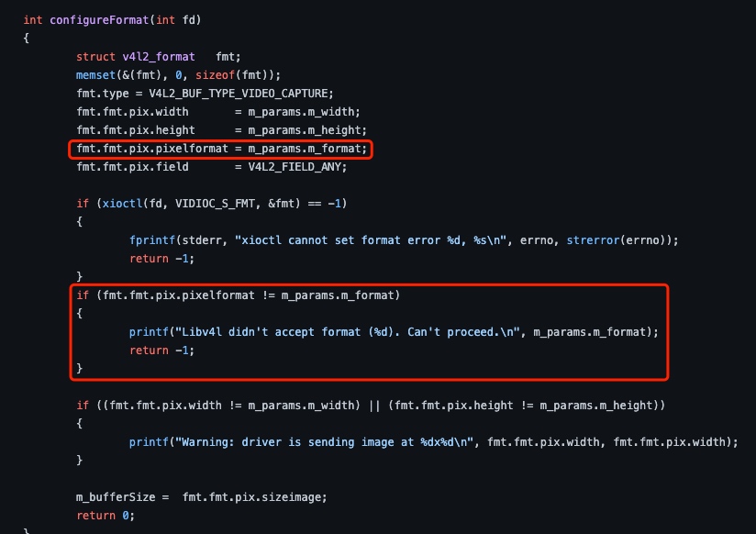Click the highlighted pixelformat assignment line

(221, 149)
